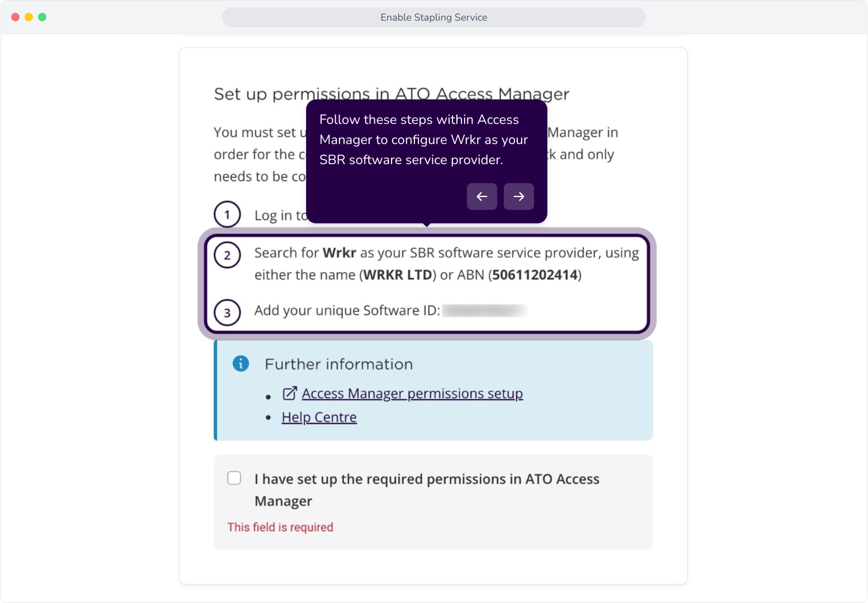Click the yellow macOS minimize window button
Screen dimensions: 868x603
click(x=28, y=17)
